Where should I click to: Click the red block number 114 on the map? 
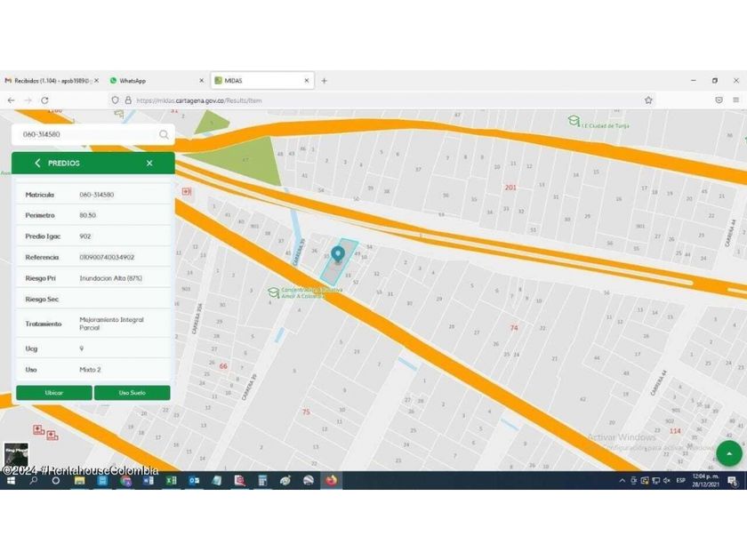click(x=675, y=431)
